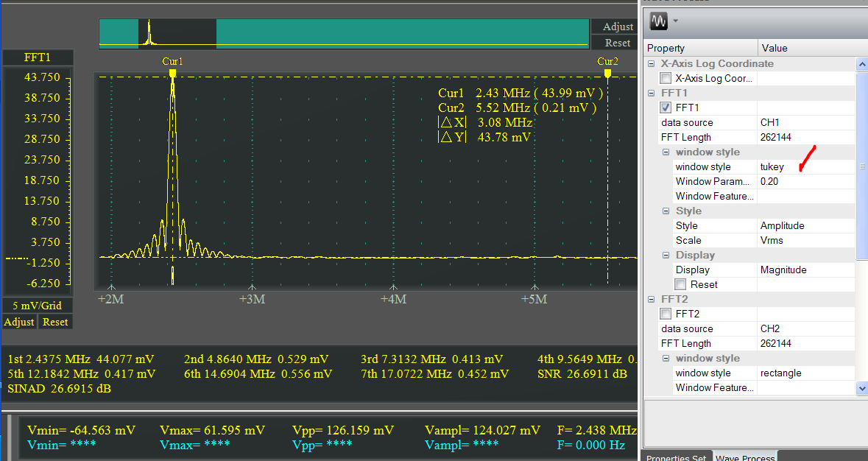Switch to the Wave Process tab
The height and width of the screenshot is (461, 868).
coord(744,457)
